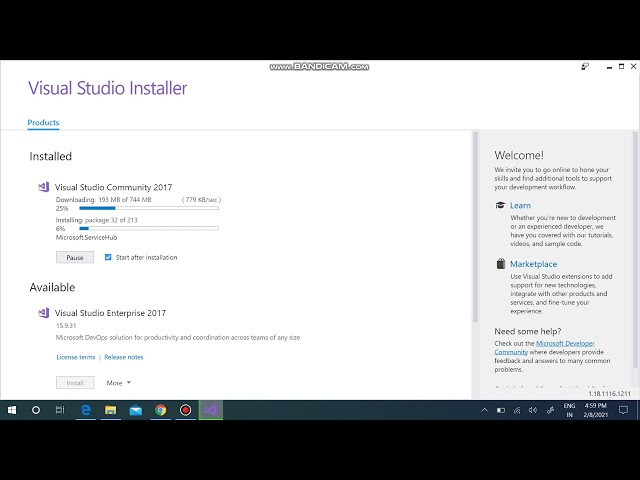This screenshot has height=480, width=640.
Task: Switch to Google Chrome on taskbar
Action: coord(161,410)
